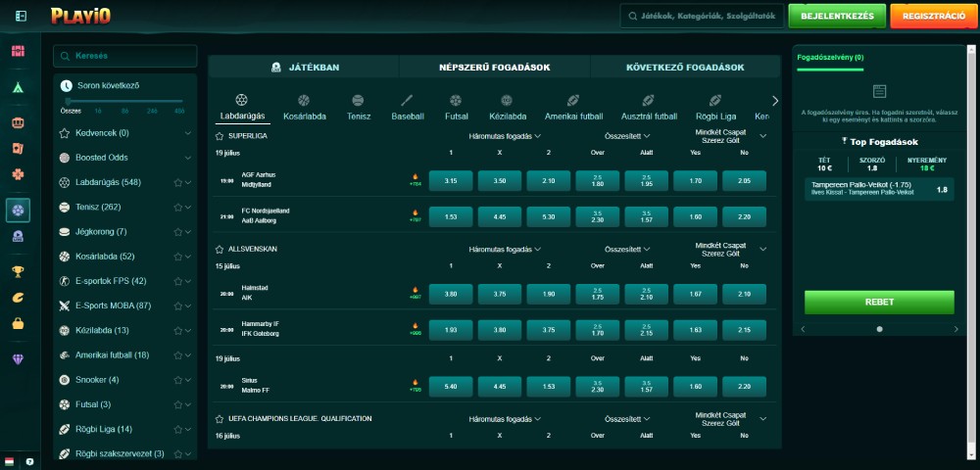Click the diamond icon in left sidebar

(x=18, y=359)
